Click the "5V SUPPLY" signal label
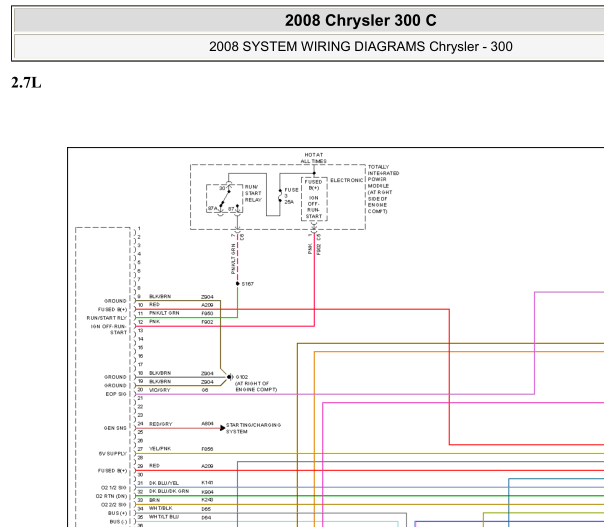 (112, 454)
